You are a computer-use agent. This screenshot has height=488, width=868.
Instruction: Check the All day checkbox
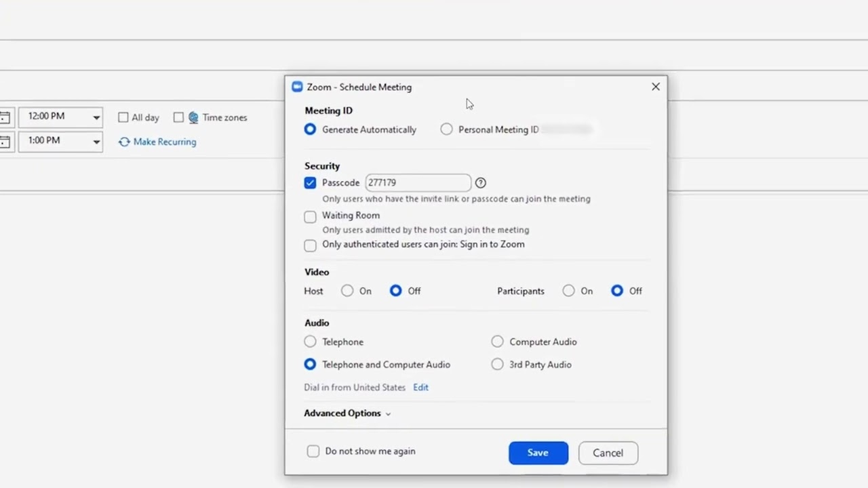(123, 117)
